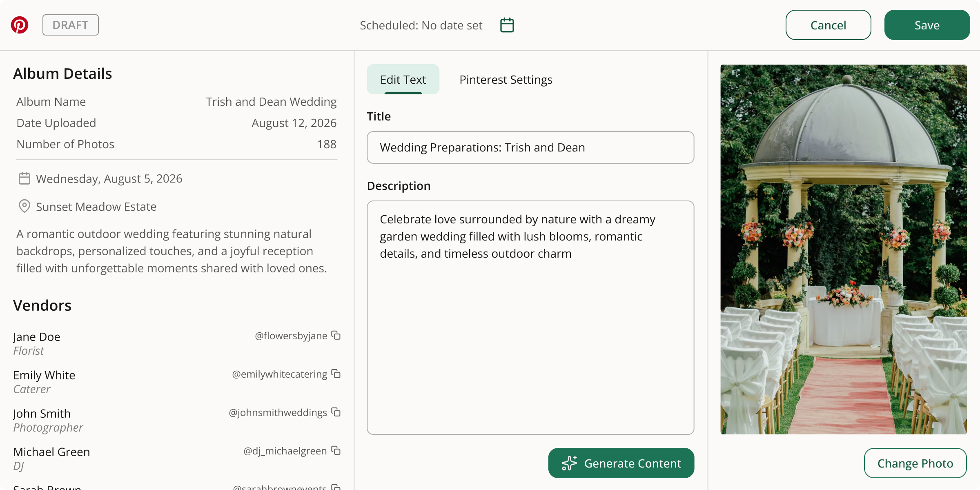This screenshot has height=490, width=980.
Task: Click into the Description text area
Action: coord(530,318)
